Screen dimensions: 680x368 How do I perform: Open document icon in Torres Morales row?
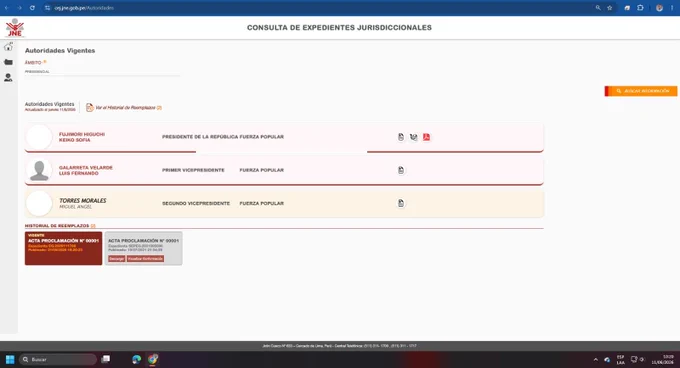click(x=401, y=203)
